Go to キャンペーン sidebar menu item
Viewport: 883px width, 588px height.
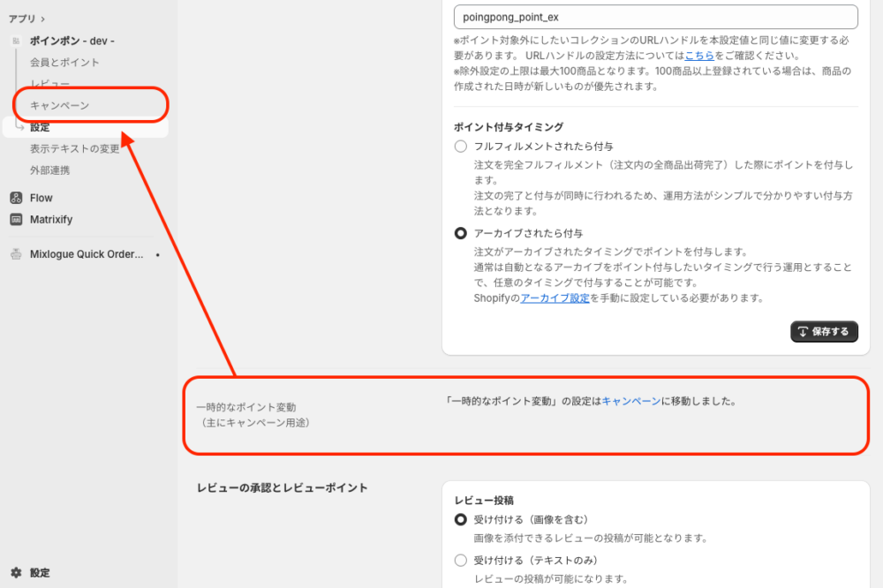coord(59,105)
